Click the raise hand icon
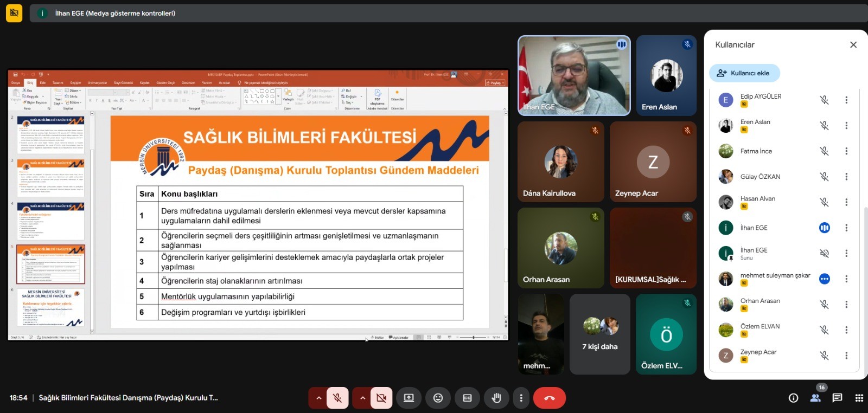Image resolution: width=868 pixels, height=413 pixels. click(496, 398)
